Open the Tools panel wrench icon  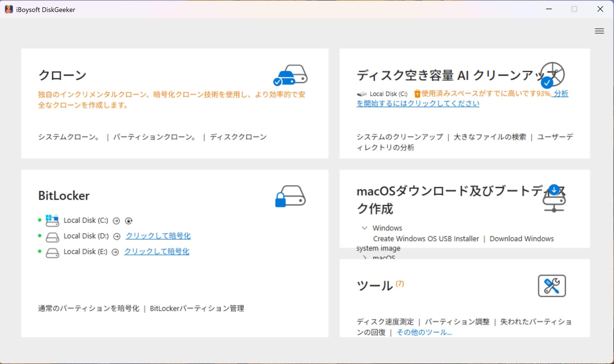[x=552, y=286]
